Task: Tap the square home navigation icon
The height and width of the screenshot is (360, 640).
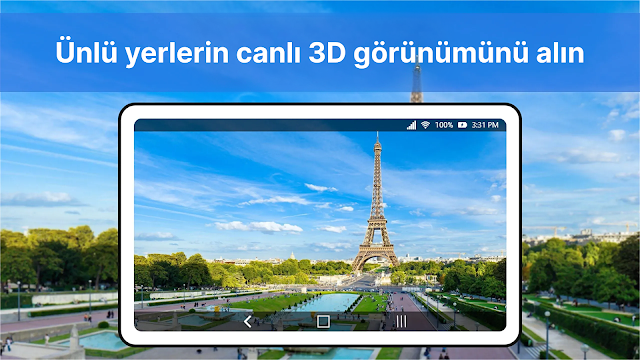Action: coord(323,321)
